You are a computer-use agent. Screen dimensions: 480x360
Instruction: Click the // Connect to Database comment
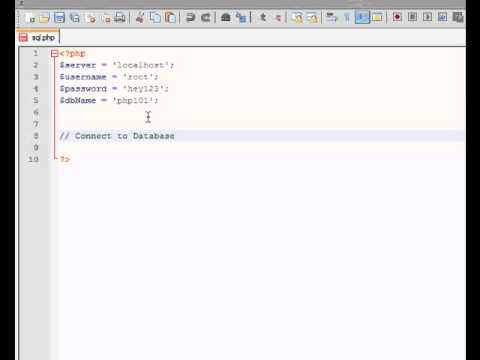117,136
